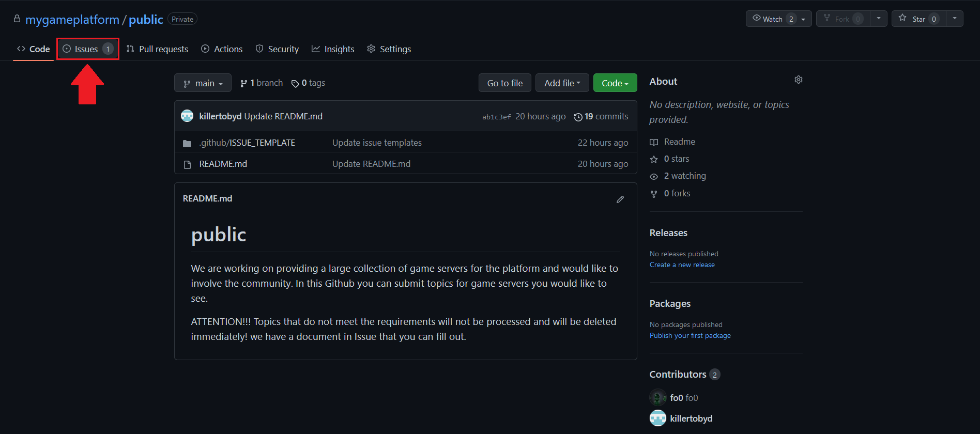Open killertobyd author link in commit row
This screenshot has height=434, width=980.
[220, 116]
